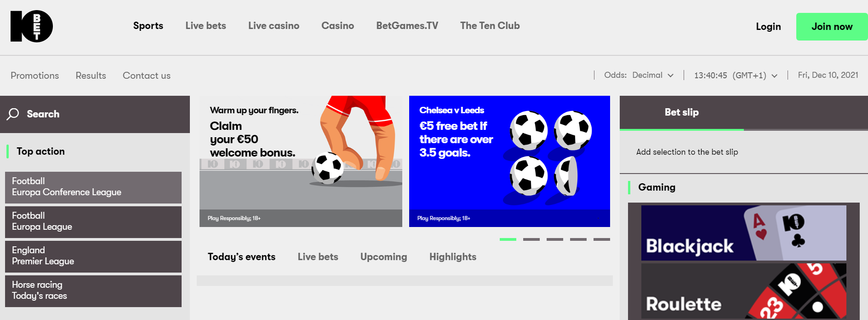Go to the Promotions page
Viewport: 868px width, 320px height.
(35, 76)
